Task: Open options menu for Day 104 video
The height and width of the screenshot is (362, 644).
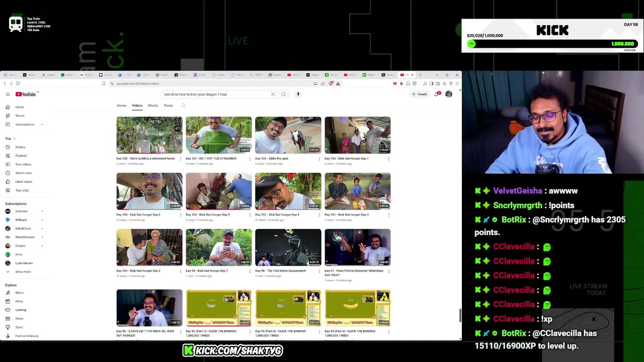Action: 181,215
